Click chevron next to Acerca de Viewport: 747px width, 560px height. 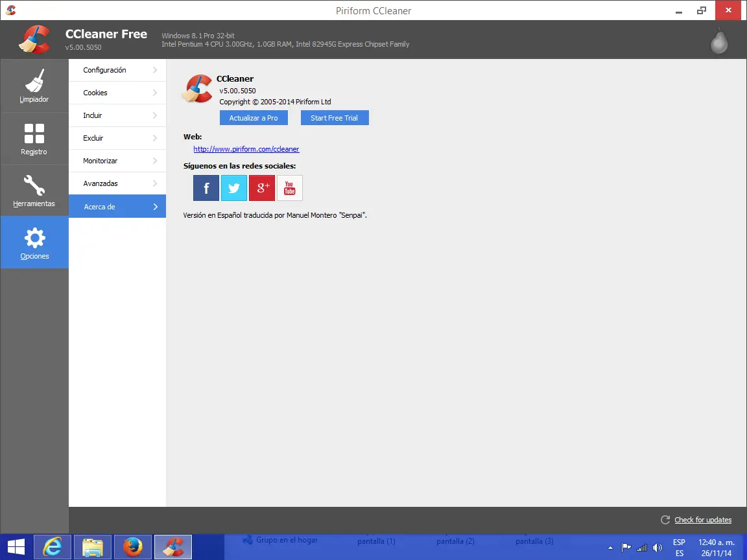click(x=156, y=207)
